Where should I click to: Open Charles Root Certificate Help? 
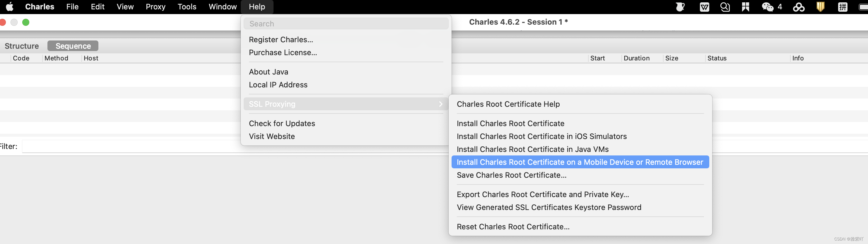(x=580, y=104)
